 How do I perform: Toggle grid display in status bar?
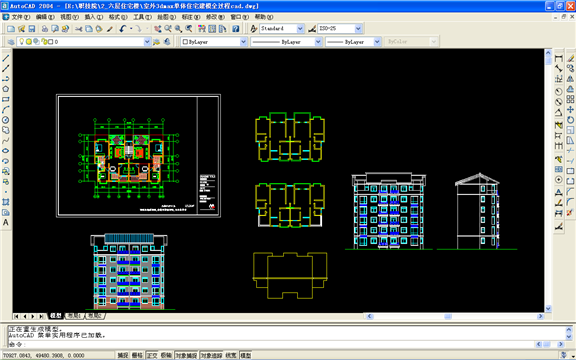click(137, 355)
